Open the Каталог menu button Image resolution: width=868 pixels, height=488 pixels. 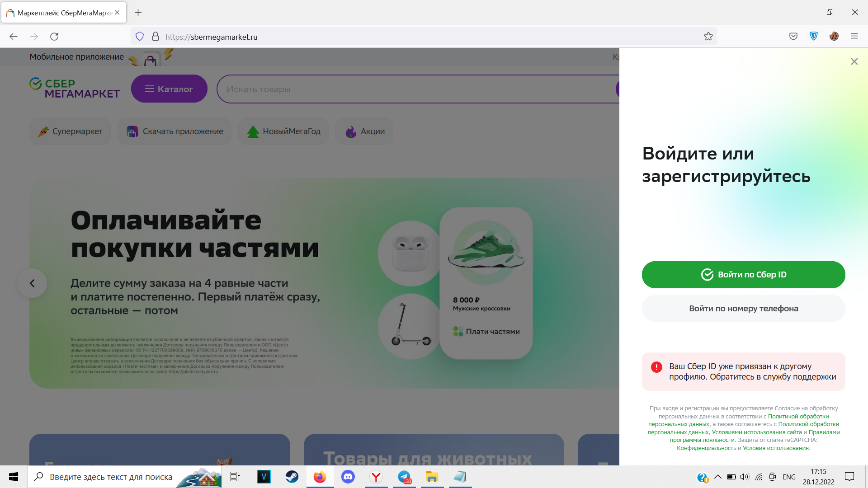point(169,89)
